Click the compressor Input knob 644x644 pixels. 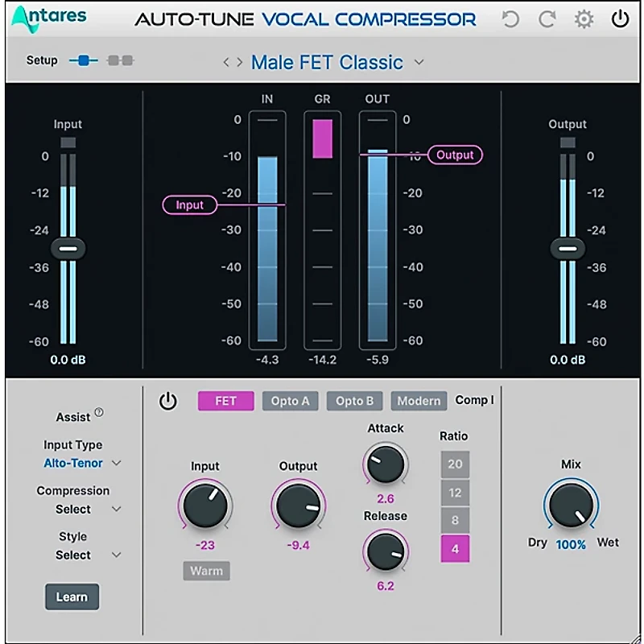[205, 506]
